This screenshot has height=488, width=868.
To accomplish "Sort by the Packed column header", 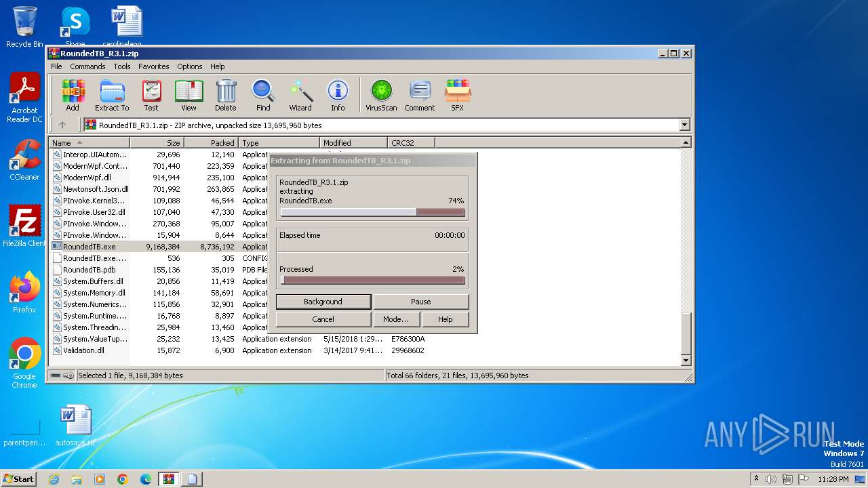I will [x=211, y=143].
